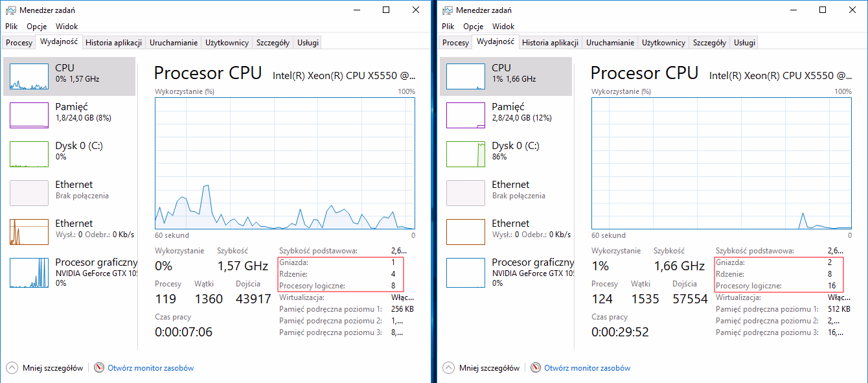
Task: Open Procesor graficzny thumbnail in left window
Action: (x=29, y=272)
